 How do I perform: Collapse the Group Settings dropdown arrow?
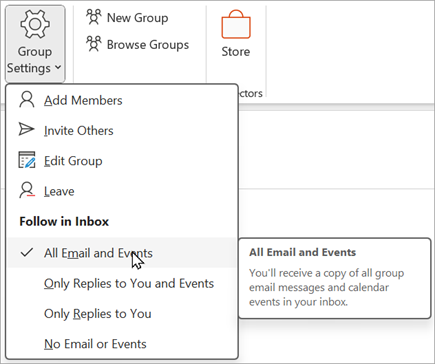point(58,68)
